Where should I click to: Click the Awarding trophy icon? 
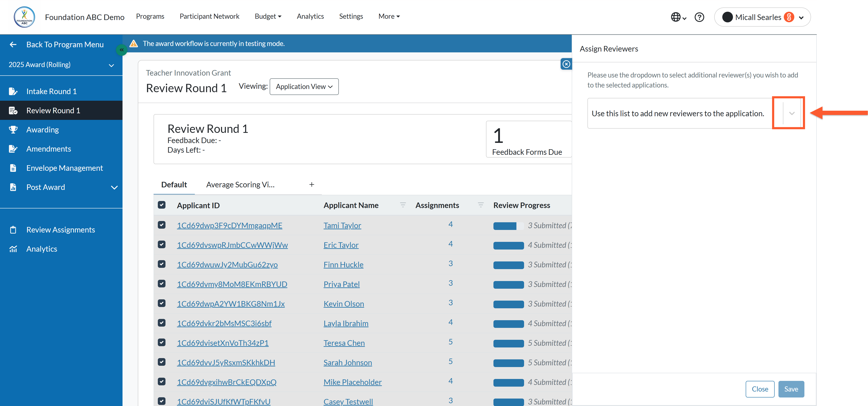(x=13, y=130)
